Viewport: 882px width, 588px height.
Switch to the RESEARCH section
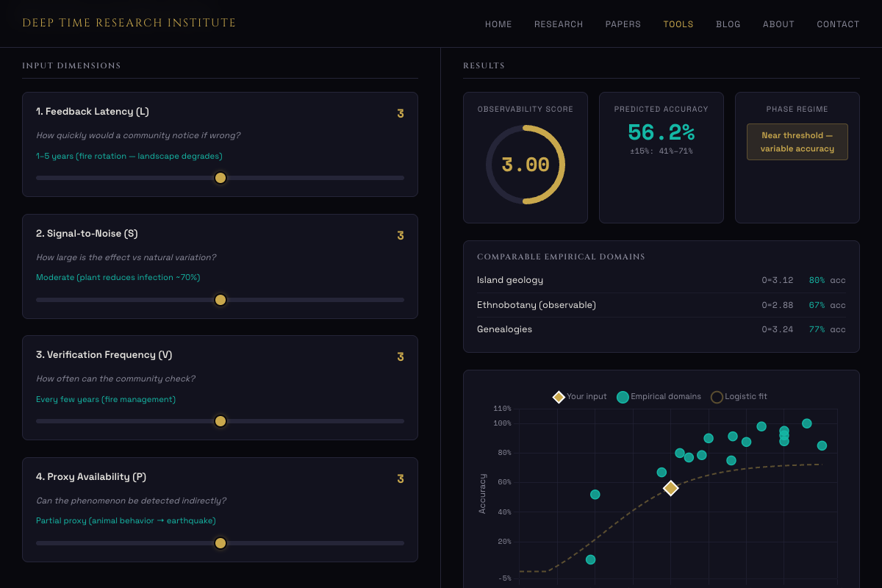tap(559, 24)
